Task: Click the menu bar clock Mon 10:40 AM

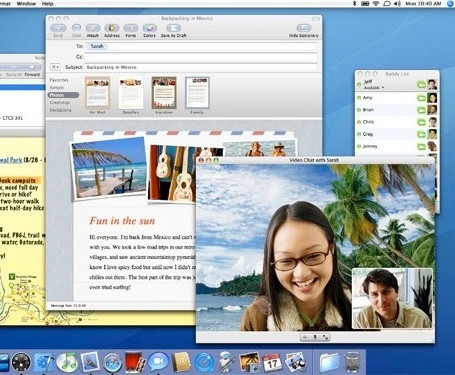Action: point(423,4)
